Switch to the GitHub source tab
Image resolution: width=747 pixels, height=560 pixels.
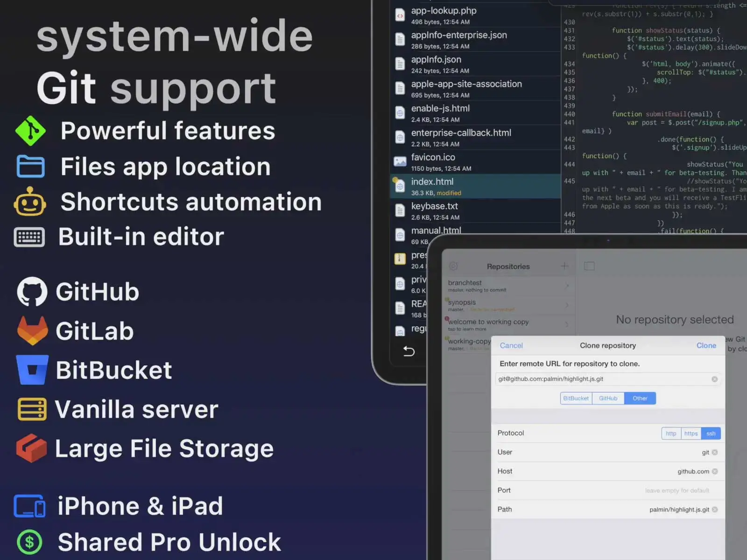click(608, 398)
